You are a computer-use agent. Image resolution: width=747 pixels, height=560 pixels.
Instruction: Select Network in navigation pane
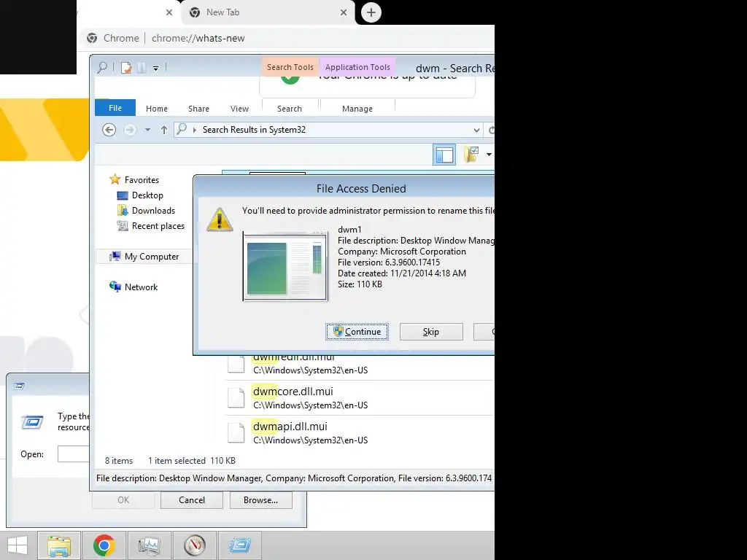pyautogui.click(x=141, y=287)
